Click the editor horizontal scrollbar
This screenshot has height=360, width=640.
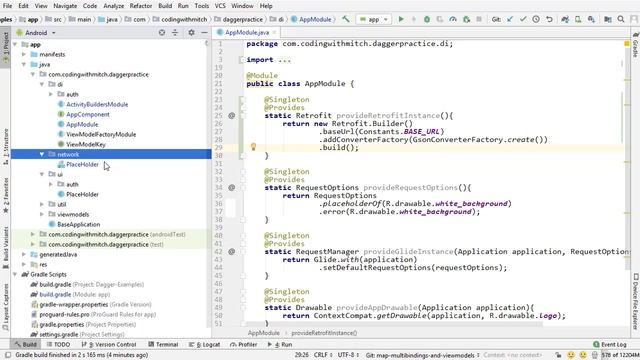pyautogui.click(x=394, y=324)
